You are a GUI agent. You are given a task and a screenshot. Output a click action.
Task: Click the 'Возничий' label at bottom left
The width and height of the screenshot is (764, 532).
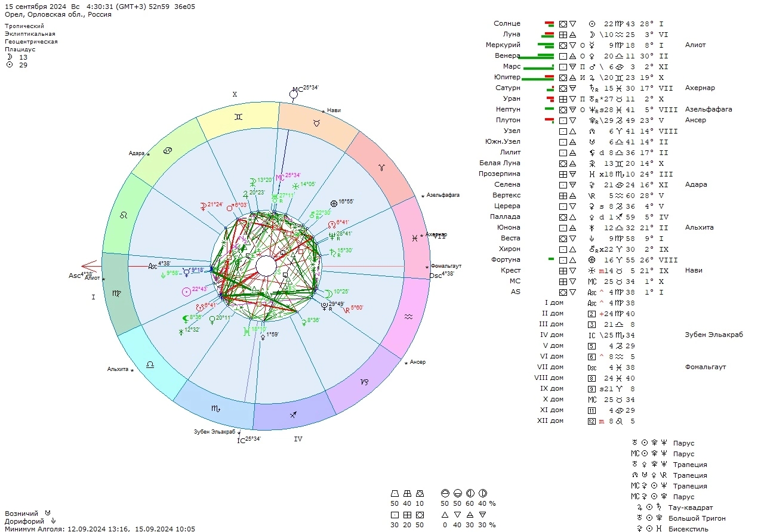tap(21, 514)
